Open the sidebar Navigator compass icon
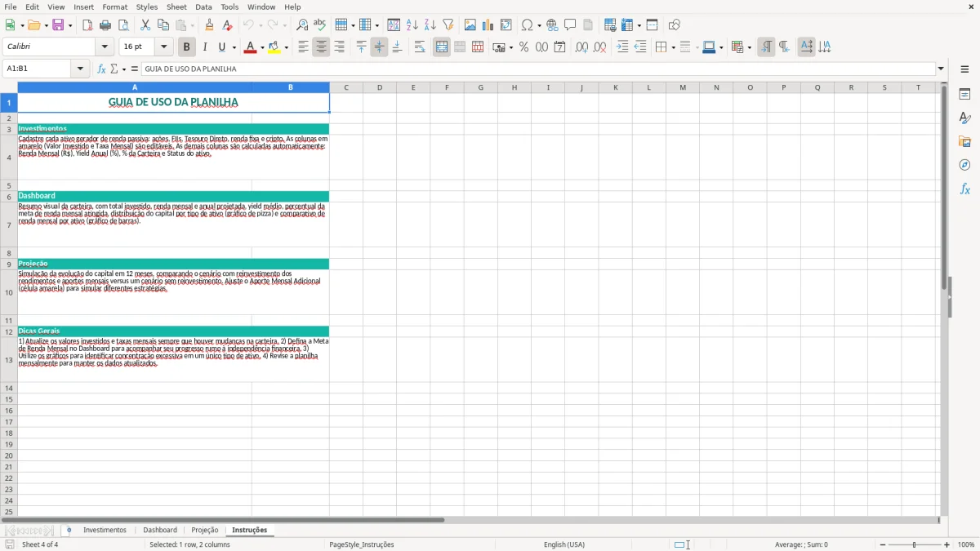 (x=964, y=165)
